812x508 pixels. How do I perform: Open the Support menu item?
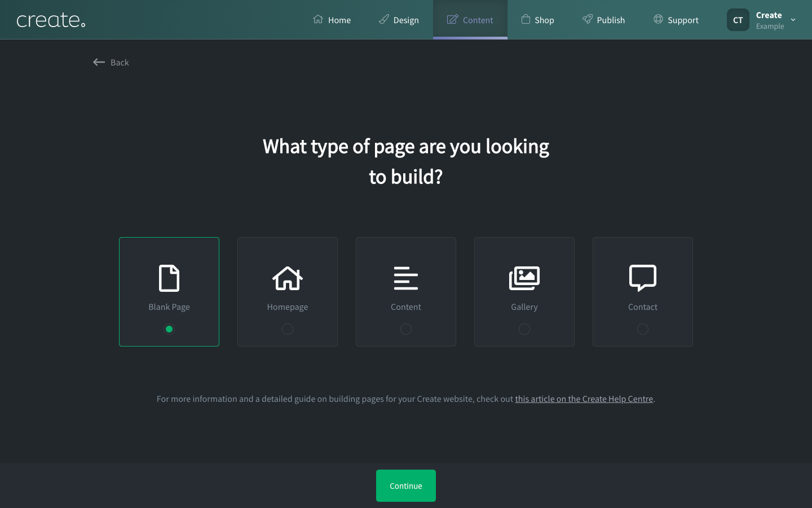tap(676, 20)
